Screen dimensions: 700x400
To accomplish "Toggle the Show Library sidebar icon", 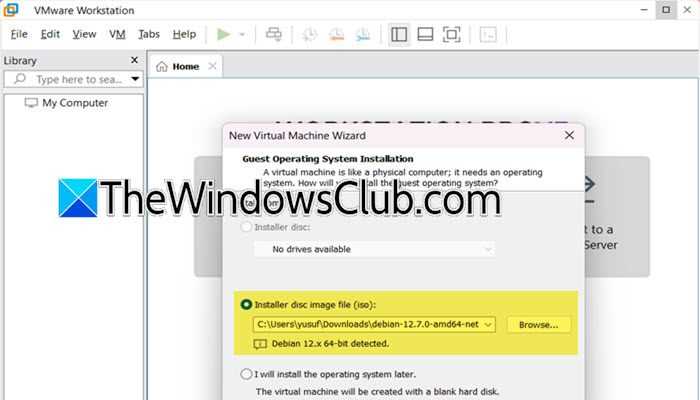I will [x=399, y=34].
